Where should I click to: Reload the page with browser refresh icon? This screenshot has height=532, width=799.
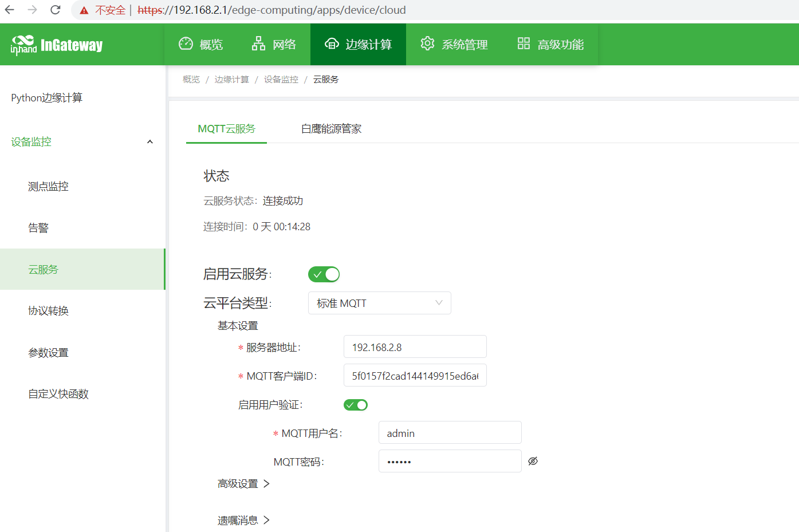(56, 10)
